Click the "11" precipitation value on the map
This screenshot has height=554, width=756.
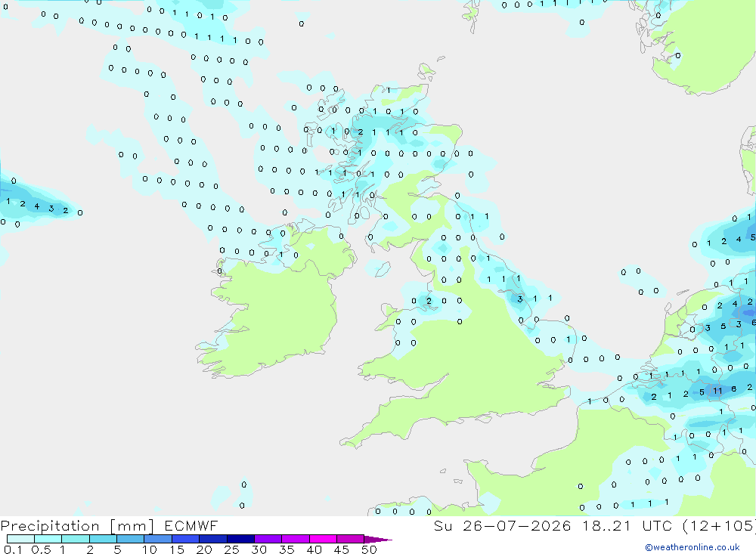point(717,391)
